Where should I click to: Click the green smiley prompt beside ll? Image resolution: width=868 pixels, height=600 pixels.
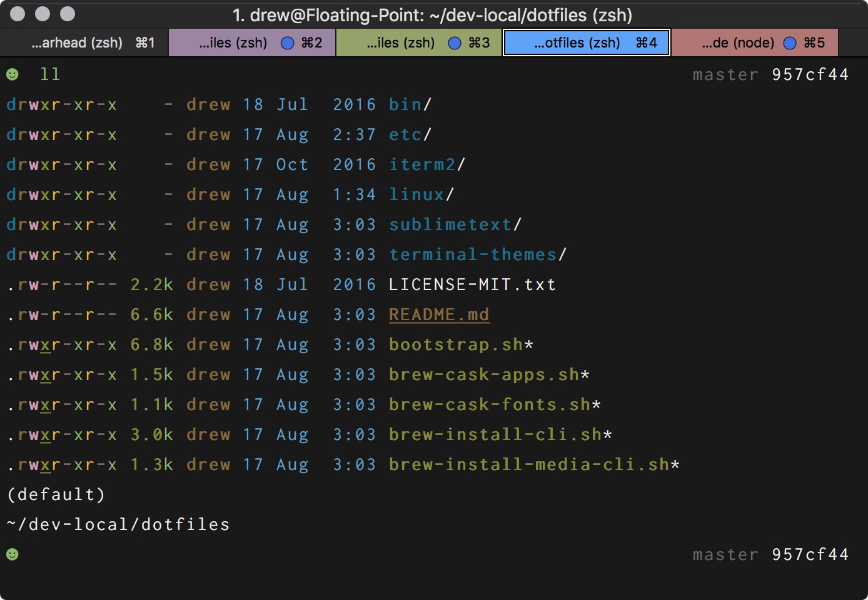13,74
